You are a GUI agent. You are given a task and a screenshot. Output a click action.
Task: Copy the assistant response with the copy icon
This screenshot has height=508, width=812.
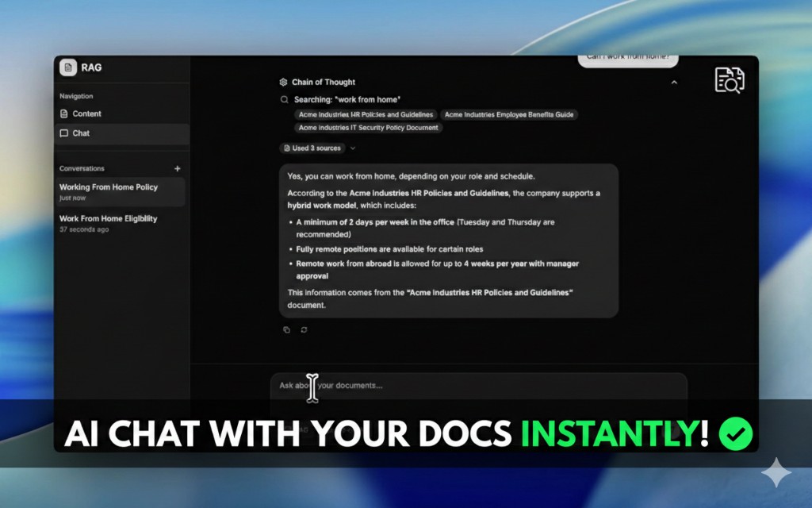pos(287,330)
